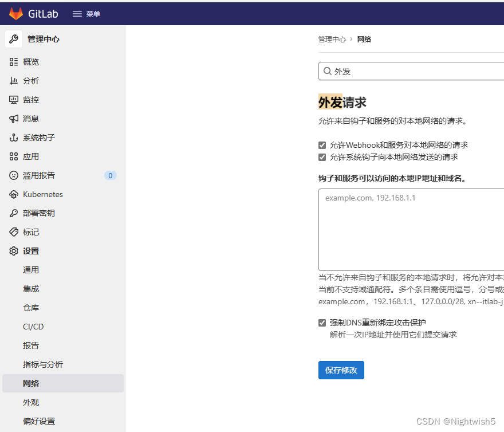
Task: Select the 系统钩子 (System Hooks) icon
Action: click(x=13, y=137)
